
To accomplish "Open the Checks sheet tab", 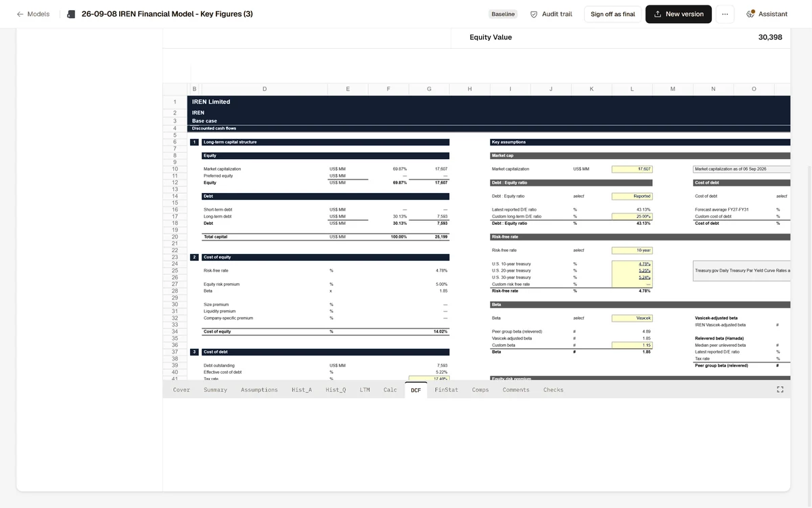I will 554,390.
